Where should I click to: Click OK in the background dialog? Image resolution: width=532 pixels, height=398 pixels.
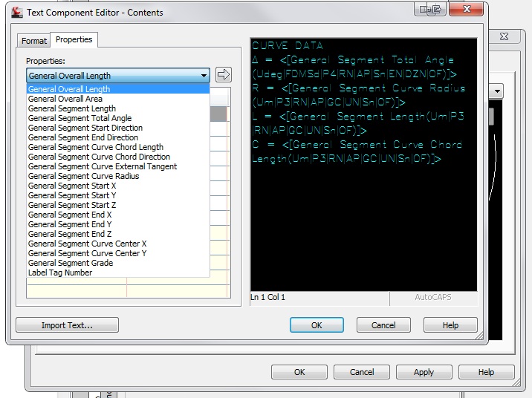(299, 372)
